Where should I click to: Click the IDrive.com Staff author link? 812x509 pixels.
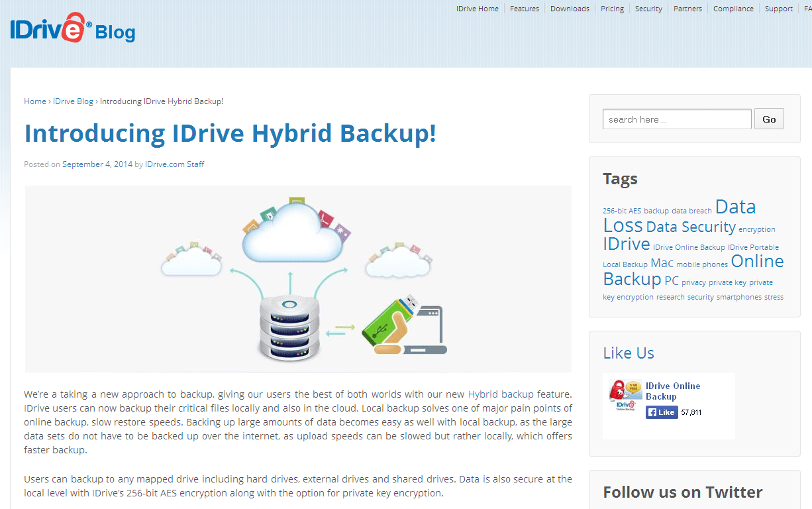(x=174, y=164)
